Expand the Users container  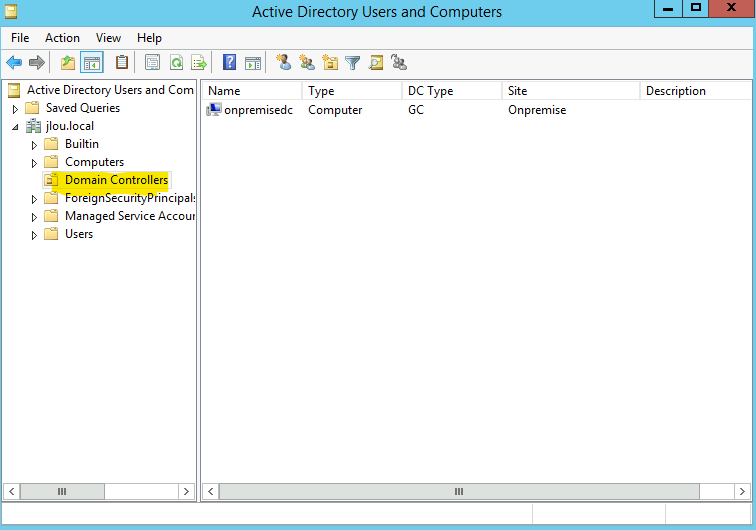click(34, 235)
